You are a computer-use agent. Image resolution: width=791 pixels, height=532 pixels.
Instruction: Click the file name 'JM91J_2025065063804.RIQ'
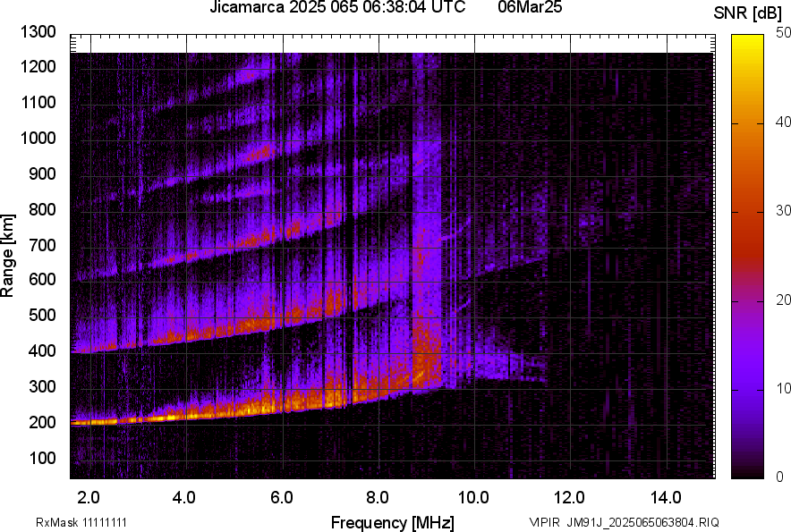[642, 522]
